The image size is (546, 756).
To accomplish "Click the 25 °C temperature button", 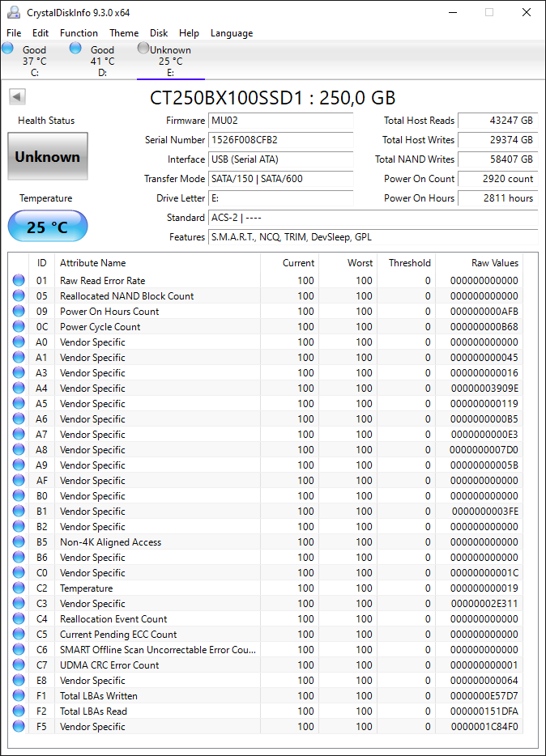I will tap(48, 226).
